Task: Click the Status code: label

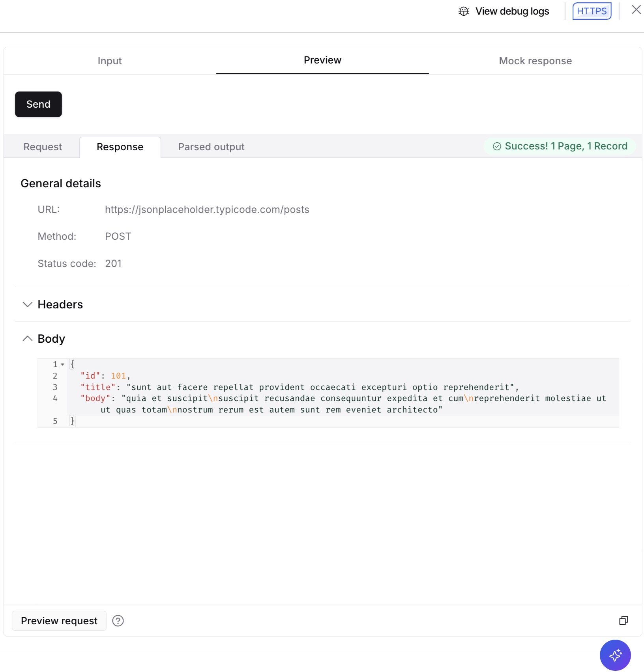Action: point(67,263)
